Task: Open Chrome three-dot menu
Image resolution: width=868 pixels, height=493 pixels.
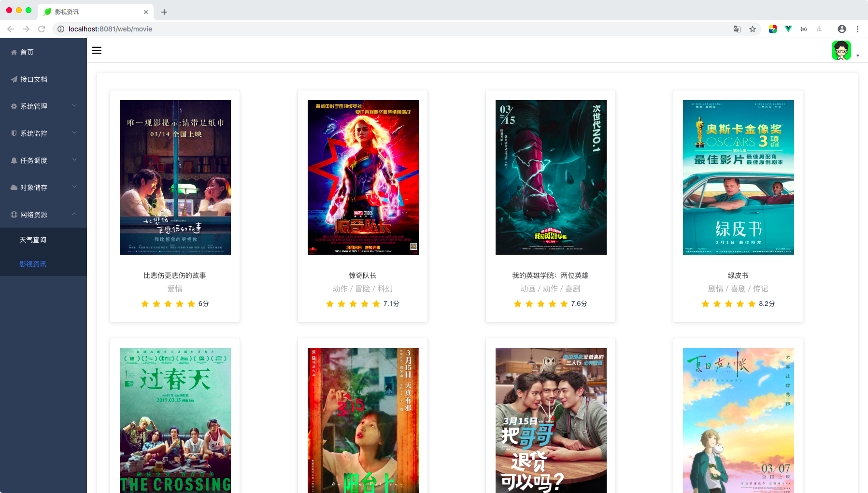Action: click(858, 29)
